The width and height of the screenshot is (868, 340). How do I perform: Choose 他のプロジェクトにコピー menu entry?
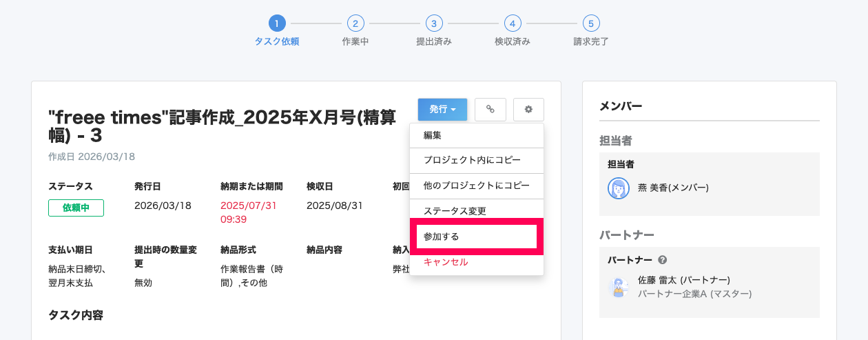(477, 186)
